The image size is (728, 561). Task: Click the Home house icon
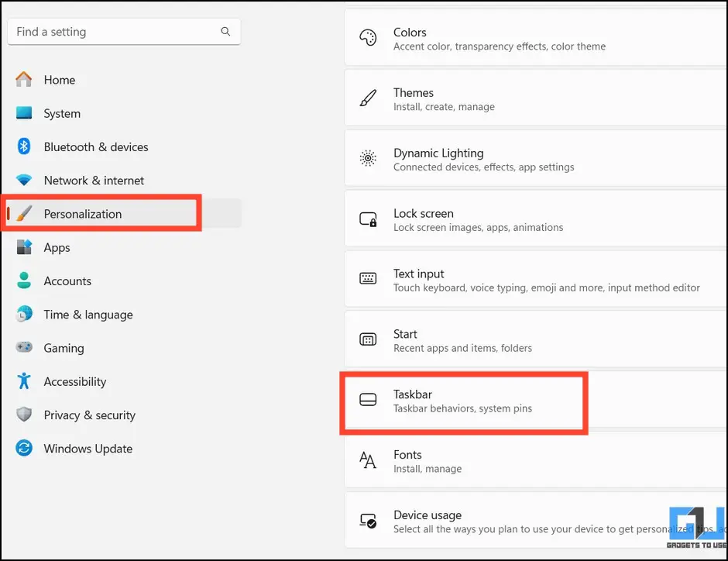click(24, 79)
